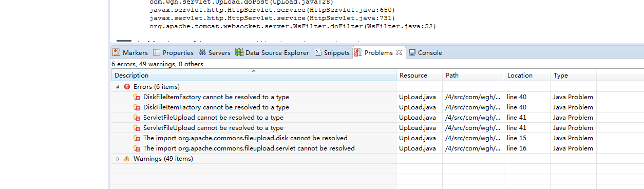
Task: Click the Data Source Explorer icon
Action: point(239,52)
